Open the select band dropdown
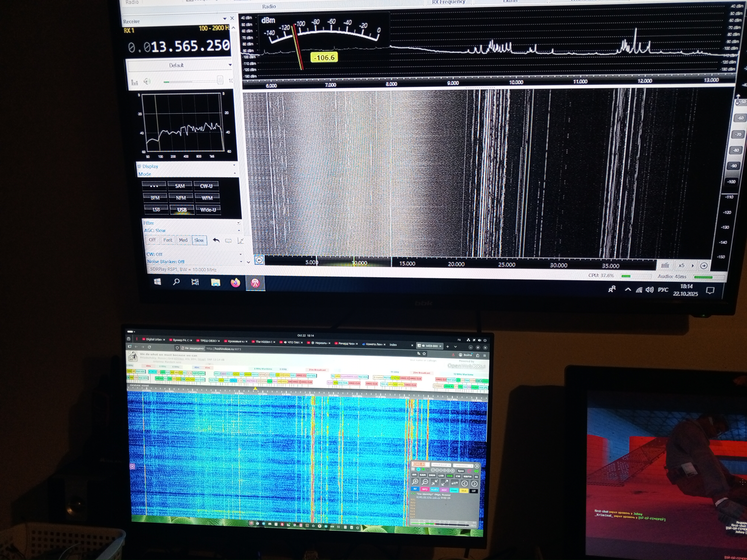The image size is (747, 560). 441,465
